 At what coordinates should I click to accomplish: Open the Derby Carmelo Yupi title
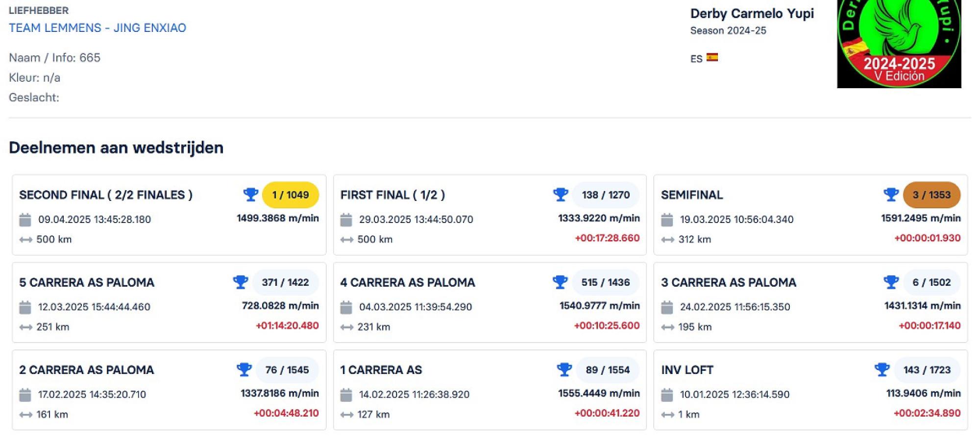click(x=752, y=14)
